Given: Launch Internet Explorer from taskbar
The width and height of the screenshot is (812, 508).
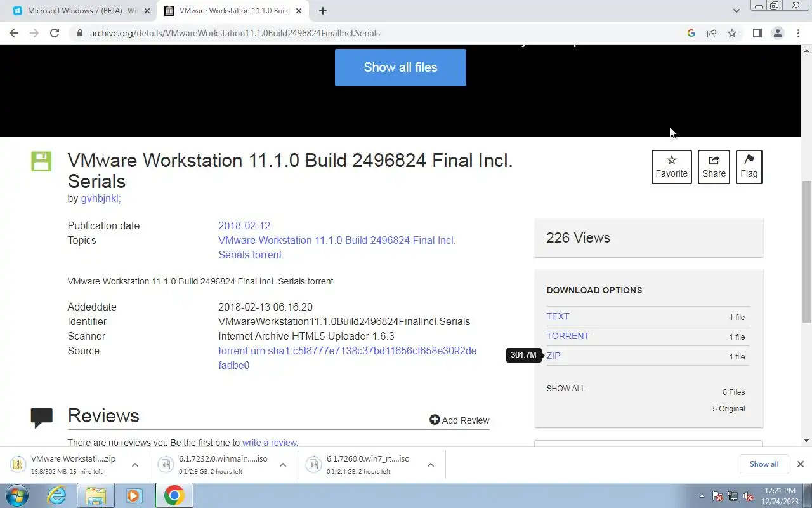Looking at the screenshot, I should coord(57,495).
